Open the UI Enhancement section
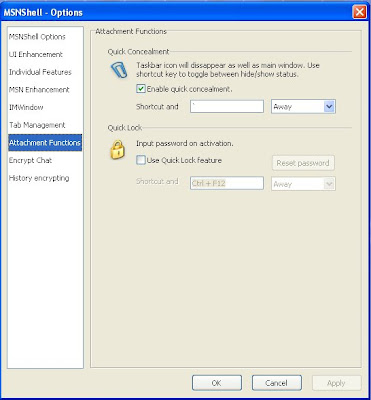Viewport: 371px width, 400px height. pyautogui.click(x=36, y=54)
